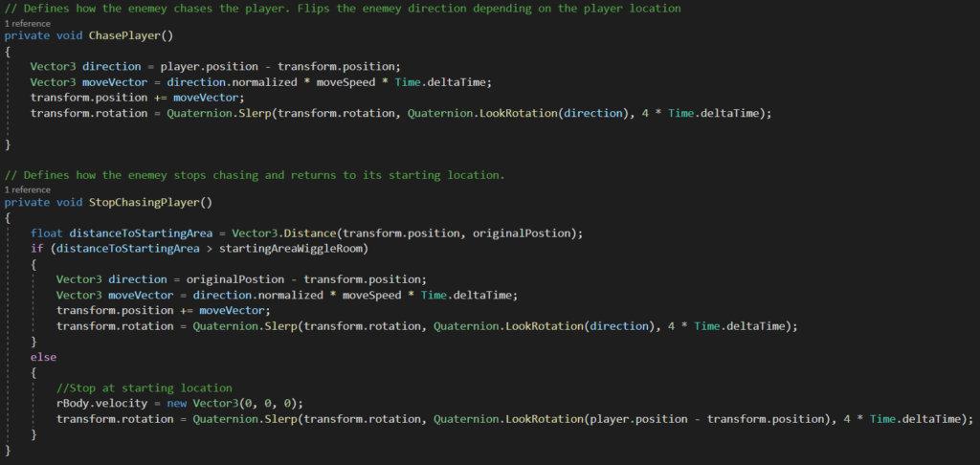The width and height of the screenshot is (980, 465).
Task: Click distanceToStartingArea inside the if condition
Action: [127, 249]
